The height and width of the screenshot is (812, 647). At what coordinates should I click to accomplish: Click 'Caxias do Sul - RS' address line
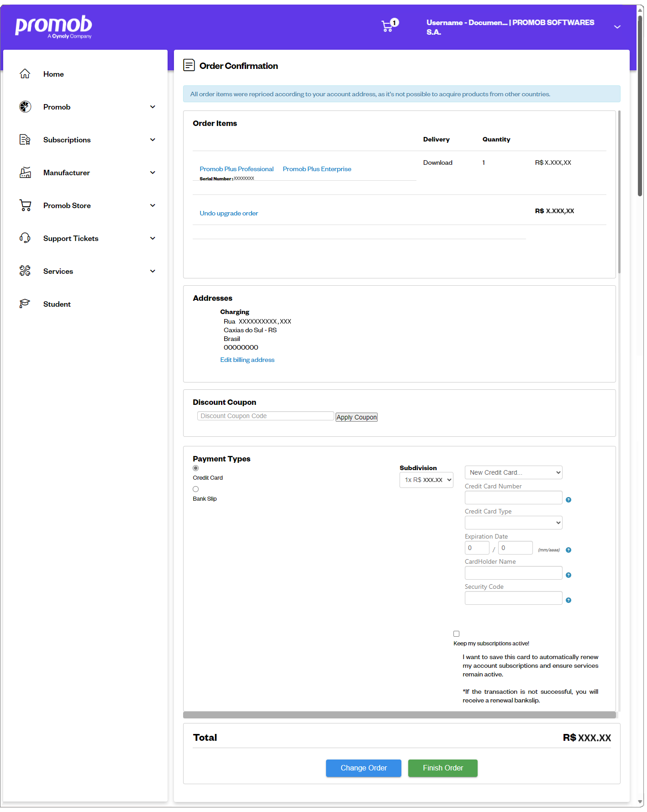pyautogui.click(x=250, y=330)
